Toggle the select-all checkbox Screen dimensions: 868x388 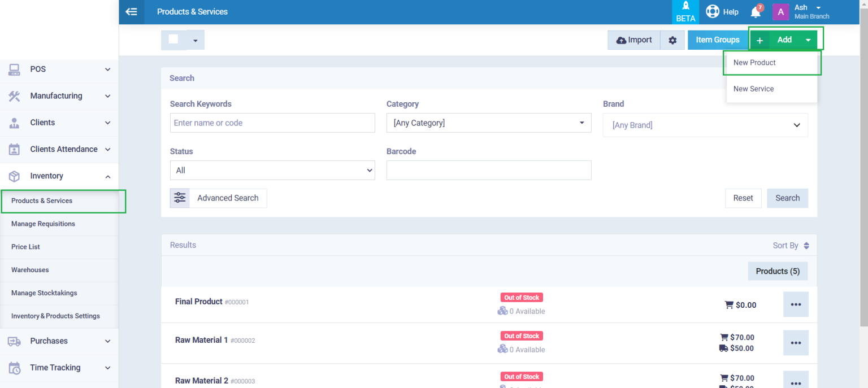point(173,40)
